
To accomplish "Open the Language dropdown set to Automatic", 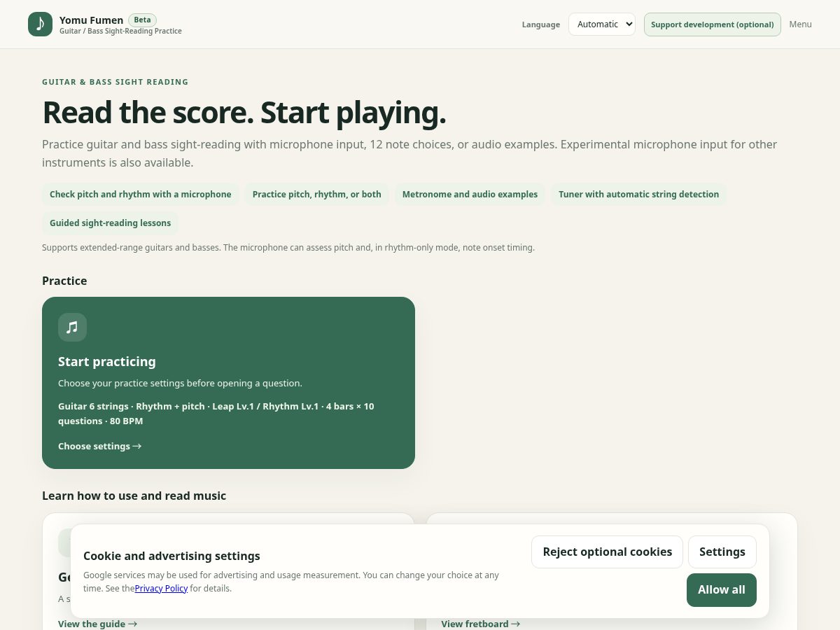I will coord(602,24).
